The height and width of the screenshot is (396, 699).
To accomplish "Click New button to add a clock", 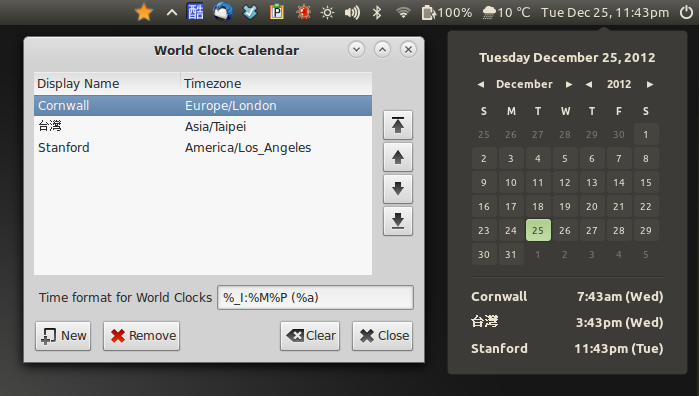I will 63,336.
